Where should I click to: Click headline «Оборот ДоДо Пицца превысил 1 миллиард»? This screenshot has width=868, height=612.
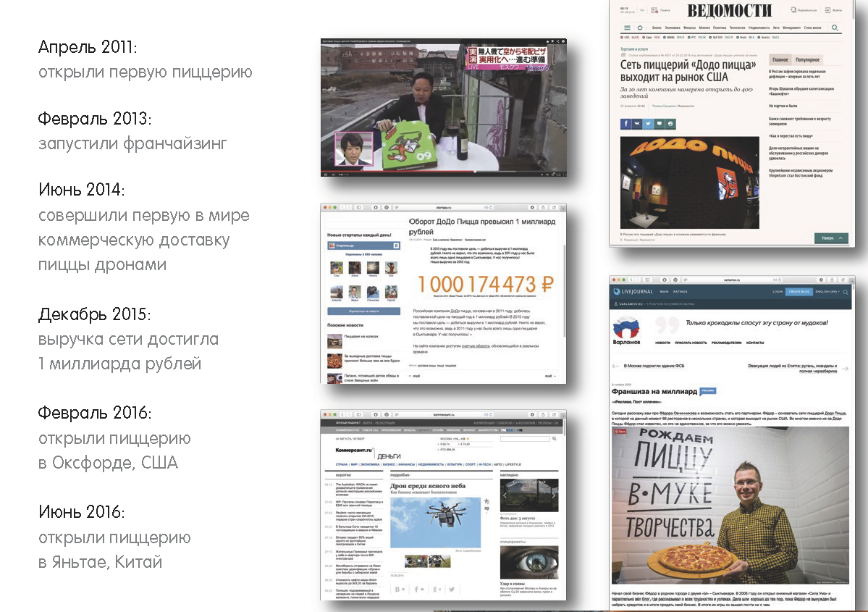coord(481,227)
